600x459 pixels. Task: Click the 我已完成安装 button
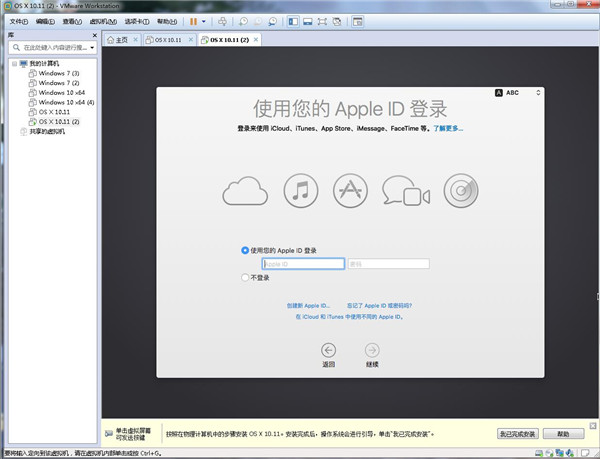click(x=518, y=434)
